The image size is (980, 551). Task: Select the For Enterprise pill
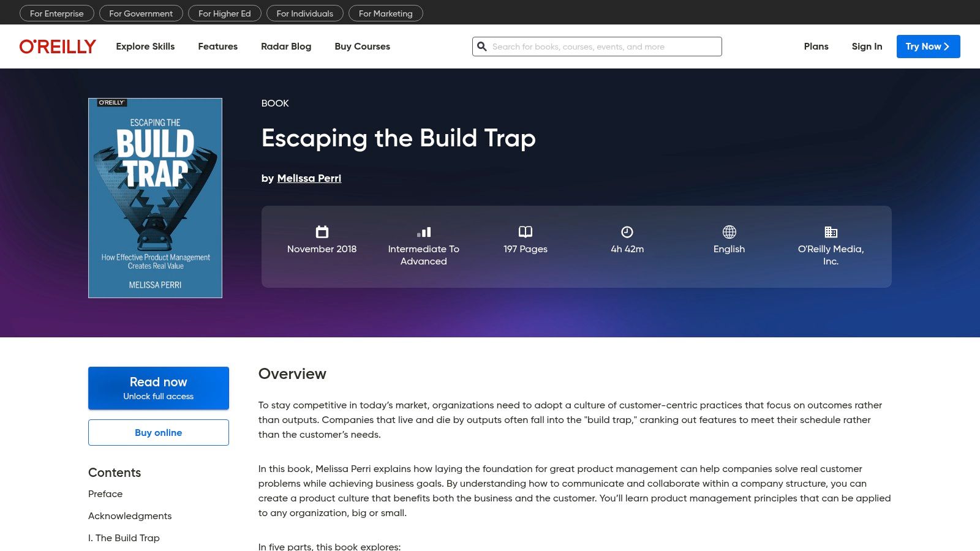pos(57,13)
